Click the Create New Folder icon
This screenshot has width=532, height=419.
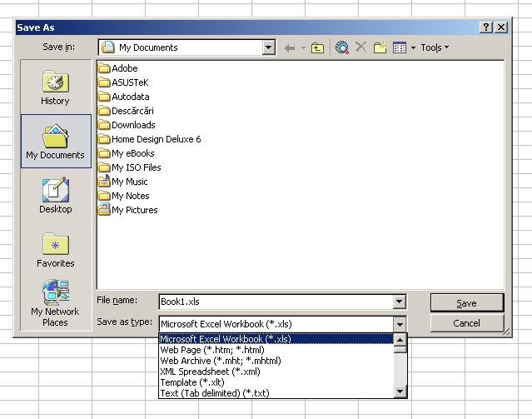[x=380, y=48]
